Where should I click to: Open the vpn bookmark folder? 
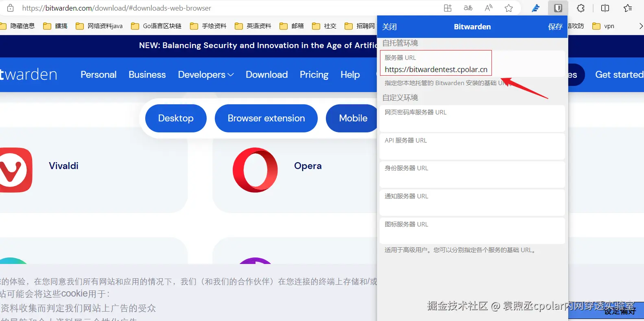coord(603,26)
